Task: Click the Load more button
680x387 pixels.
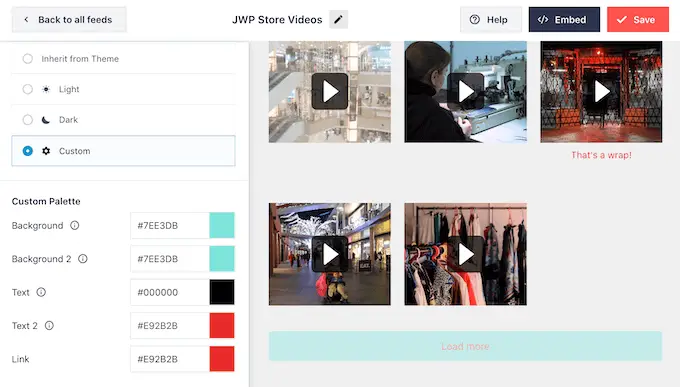Action: 465,346
